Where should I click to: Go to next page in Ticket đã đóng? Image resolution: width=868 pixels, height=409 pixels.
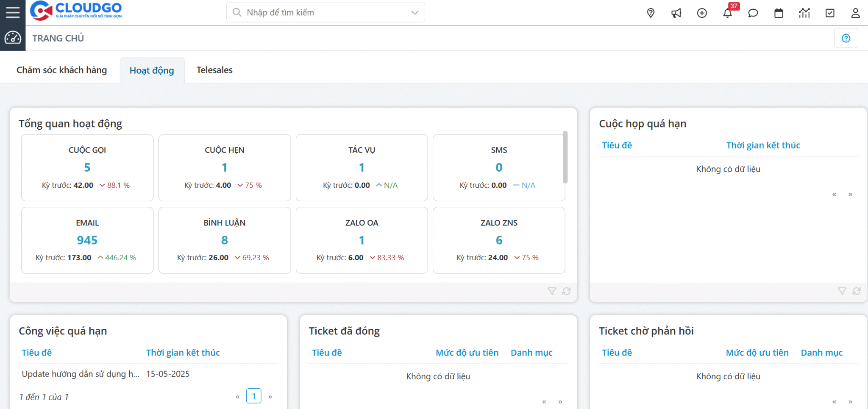point(560,402)
